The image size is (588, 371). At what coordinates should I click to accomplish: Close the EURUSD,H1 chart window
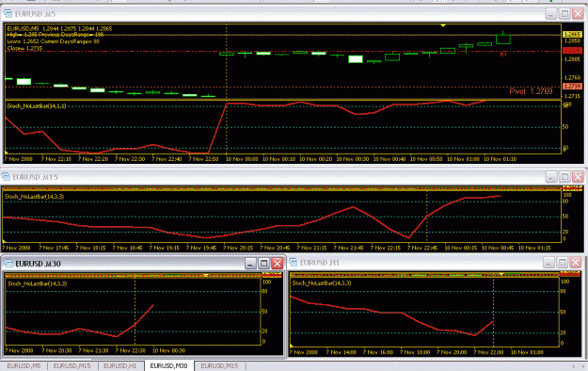click(576, 262)
